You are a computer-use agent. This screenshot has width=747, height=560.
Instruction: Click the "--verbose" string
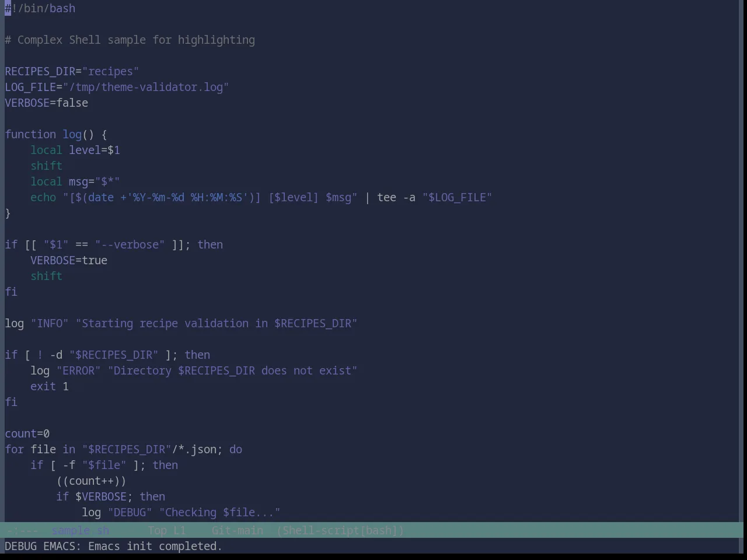click(x=130, y=245)
